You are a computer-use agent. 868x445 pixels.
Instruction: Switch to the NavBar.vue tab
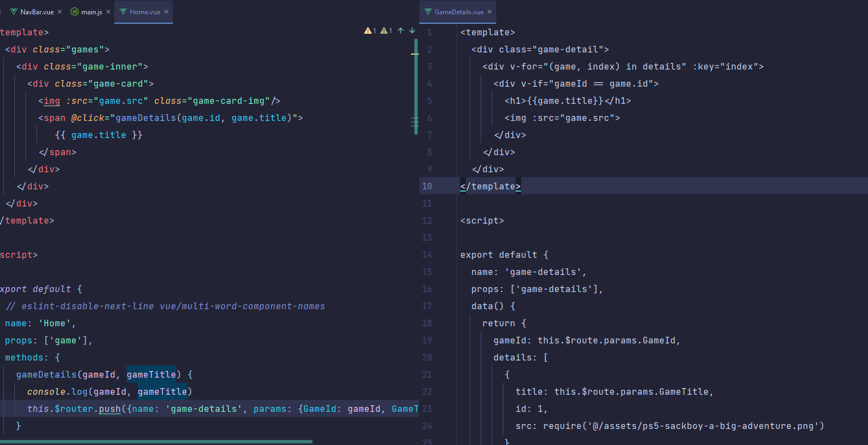(36, 12)
